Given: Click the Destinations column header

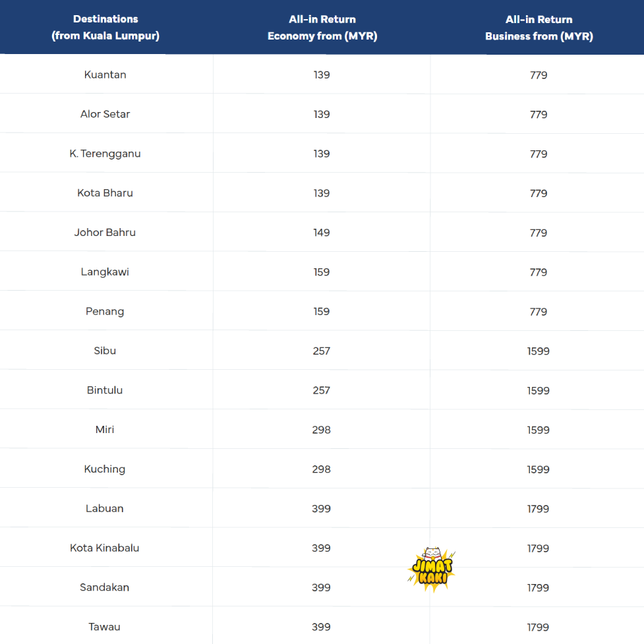Looking at the screenshot, I should click(x=105, y=28).
